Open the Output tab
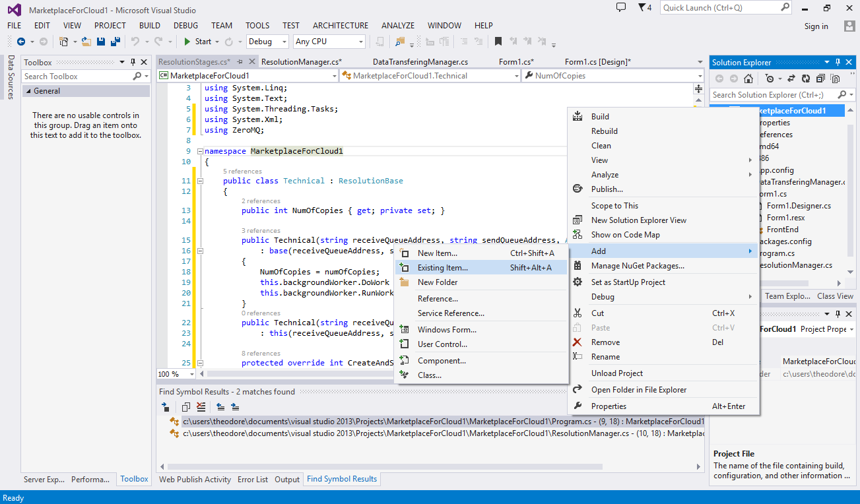The width and height of the screenshot is (860, 504). (287, 480)
